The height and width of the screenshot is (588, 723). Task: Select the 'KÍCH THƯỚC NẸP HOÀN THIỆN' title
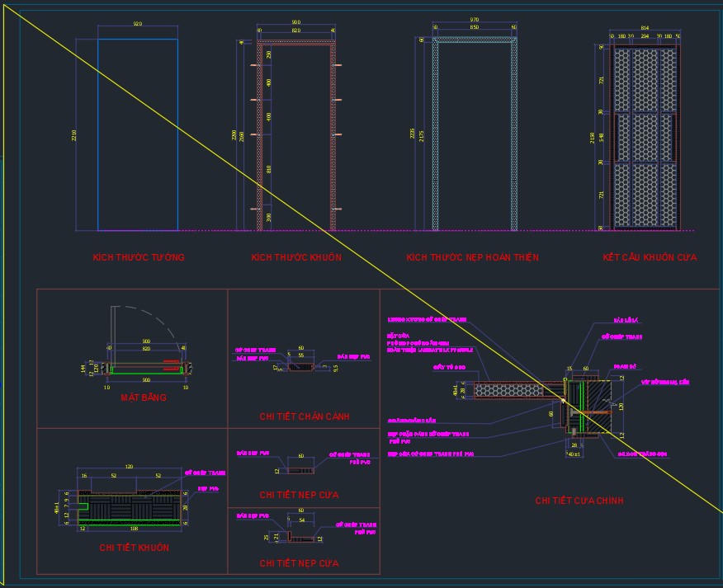pyautogui.click(x=472, y=257)
